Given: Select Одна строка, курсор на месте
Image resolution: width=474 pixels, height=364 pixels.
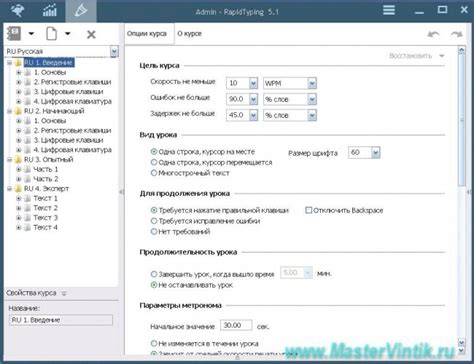Looking at the screenshot, I should (154, 152).
